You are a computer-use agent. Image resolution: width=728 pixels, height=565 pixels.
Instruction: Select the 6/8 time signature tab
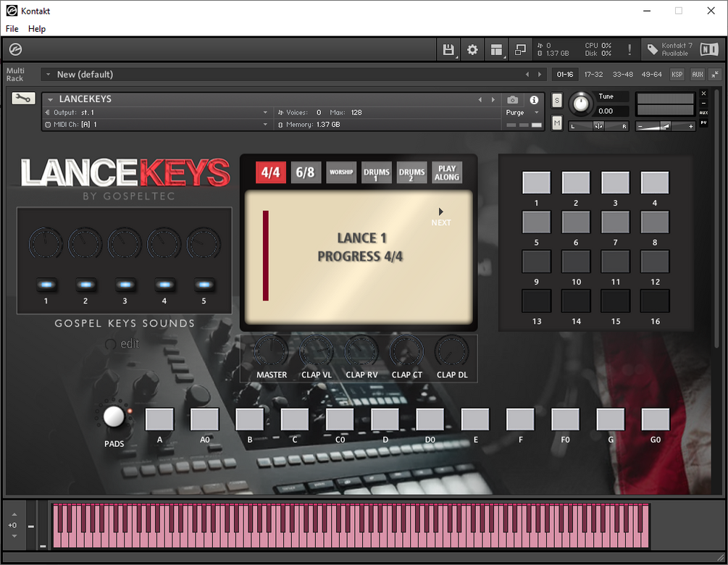(306, 172)
